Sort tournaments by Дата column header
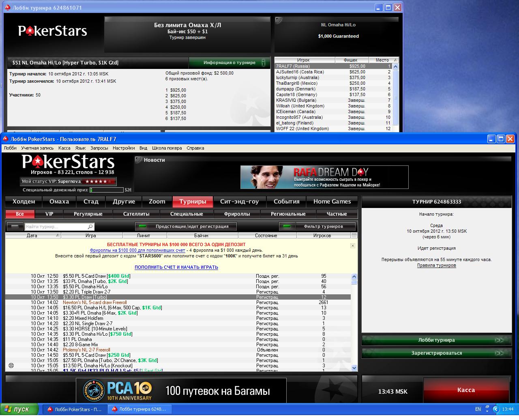The image size is (519, 420). (32, 236)
